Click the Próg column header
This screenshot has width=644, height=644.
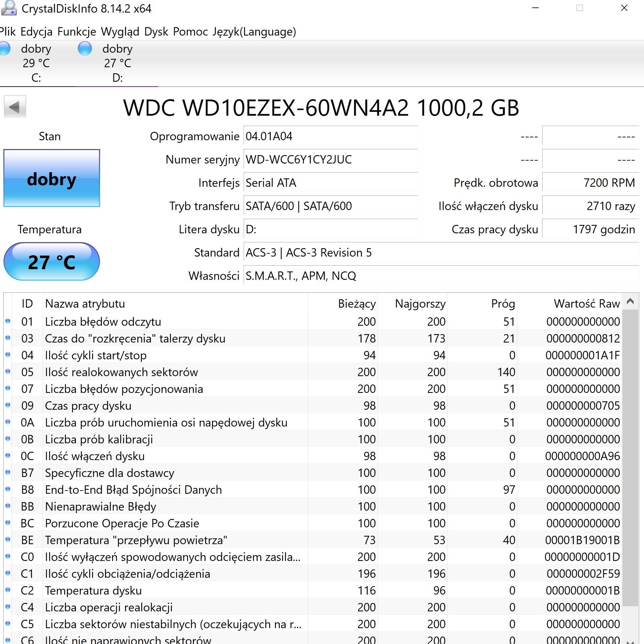click(x=482, y=304)
